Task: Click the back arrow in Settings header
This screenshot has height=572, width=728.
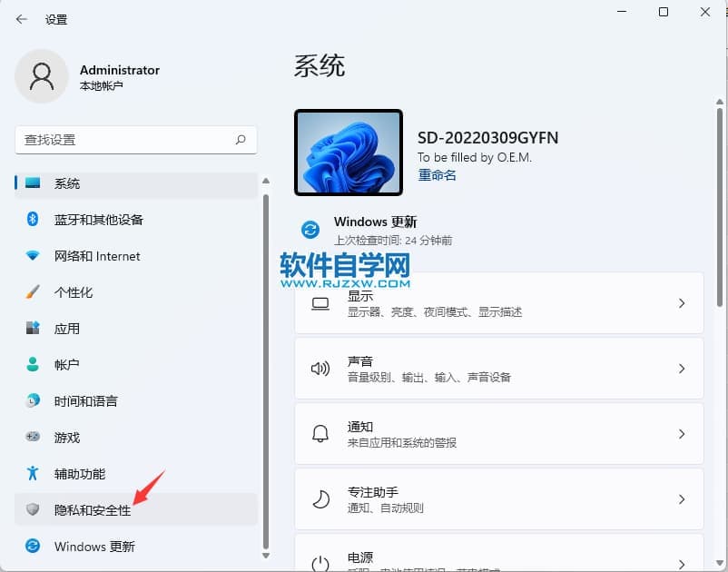Action: click(x=22, y=19)
